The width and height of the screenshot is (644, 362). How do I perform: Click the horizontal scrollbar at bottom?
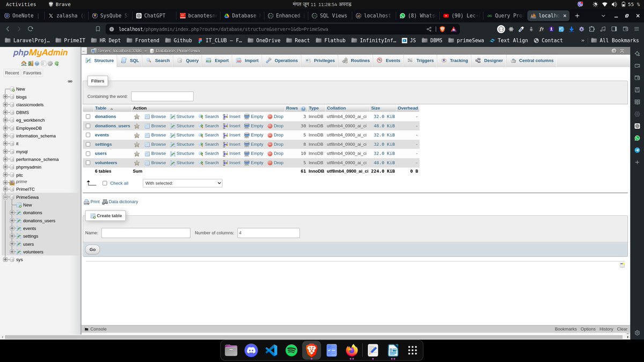coord(314,337)
